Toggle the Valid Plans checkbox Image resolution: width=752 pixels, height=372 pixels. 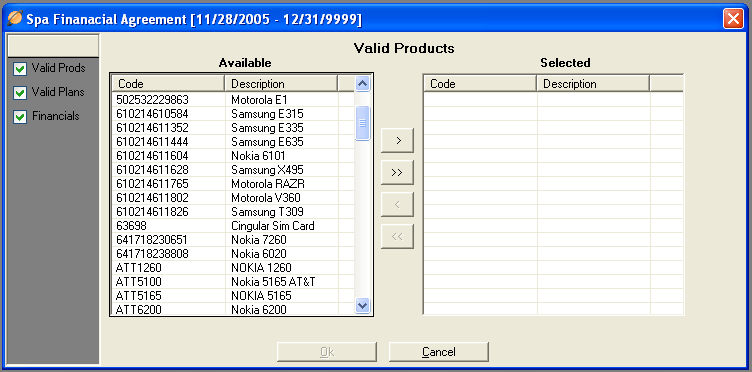(x=20, y=93)
